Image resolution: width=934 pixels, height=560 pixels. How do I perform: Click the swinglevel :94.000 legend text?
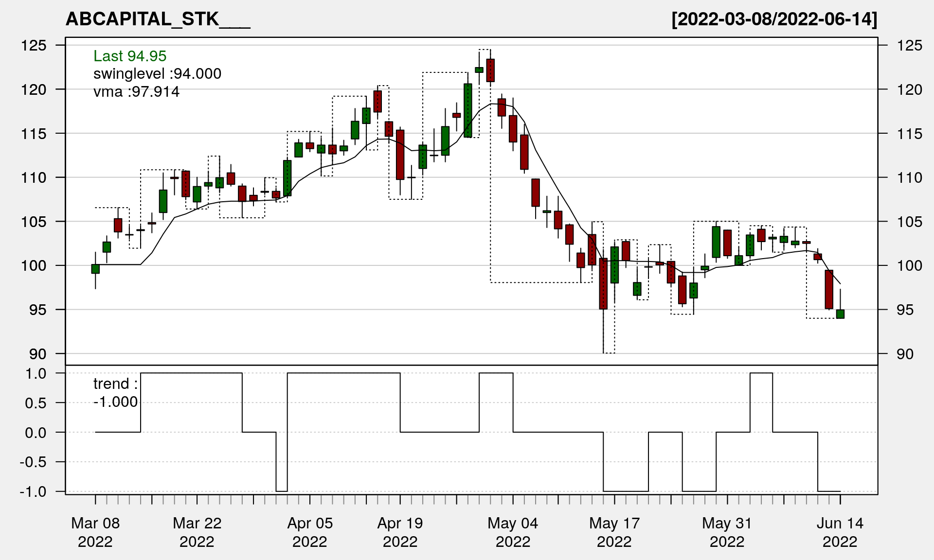point(157,73)
